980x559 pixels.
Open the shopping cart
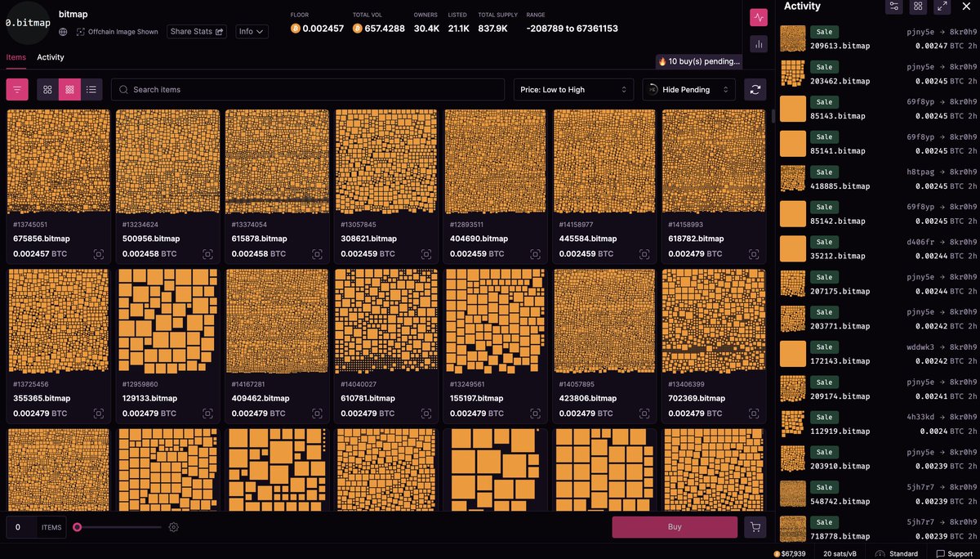click(755, 527)
